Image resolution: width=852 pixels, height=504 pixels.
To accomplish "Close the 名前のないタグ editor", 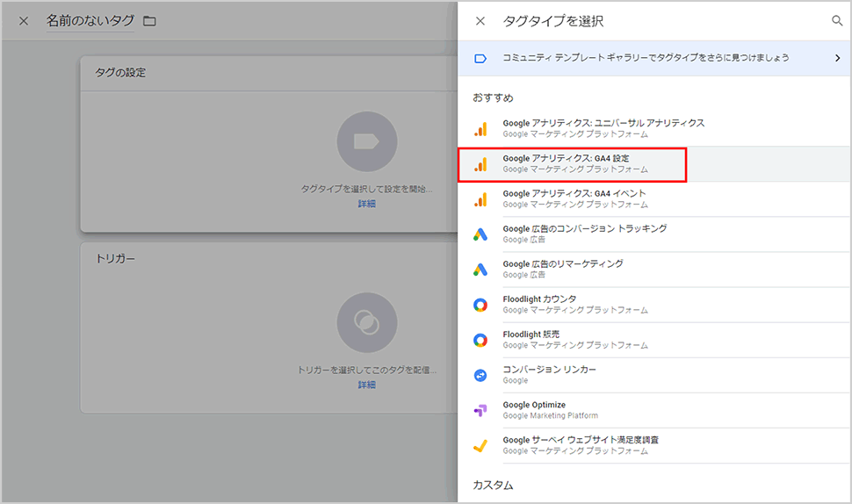I will click(x=24, y=21).
